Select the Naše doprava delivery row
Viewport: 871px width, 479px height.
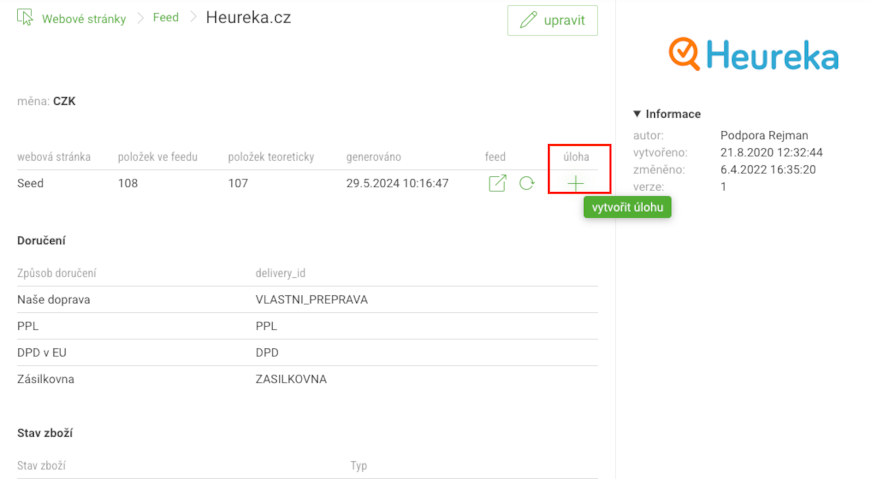pyautogui.click(x=307, y=300)
